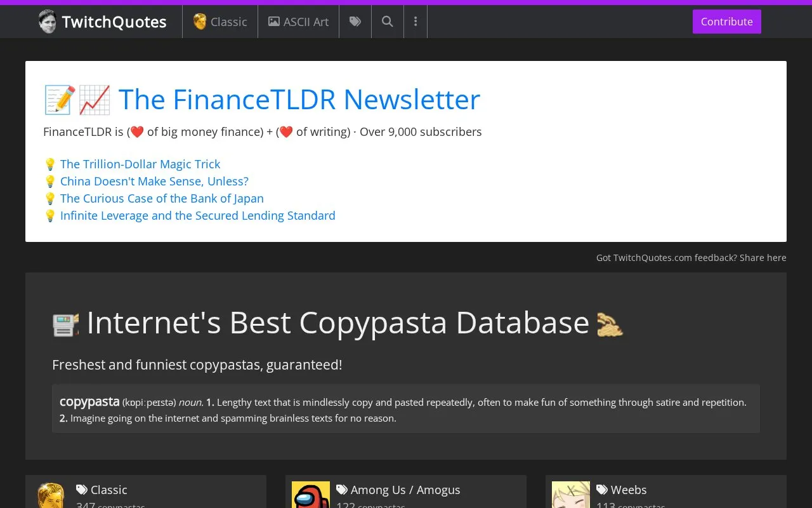Open the Classic nav tab
Viewport: 812px width, 508px height.
pyautogui.click(x=220, y=22)
